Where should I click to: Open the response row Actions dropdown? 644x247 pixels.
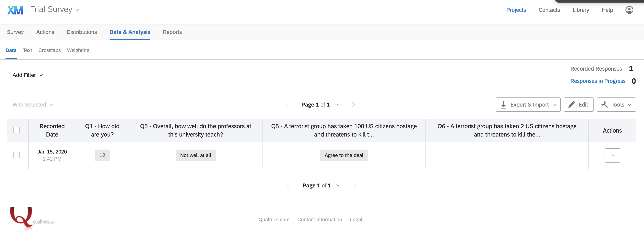click(x=612, y=155)
